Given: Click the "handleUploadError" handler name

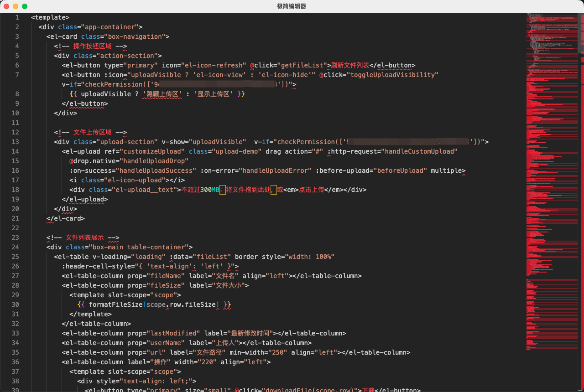Looking at the screenshot, I should [x=275, y=170].
